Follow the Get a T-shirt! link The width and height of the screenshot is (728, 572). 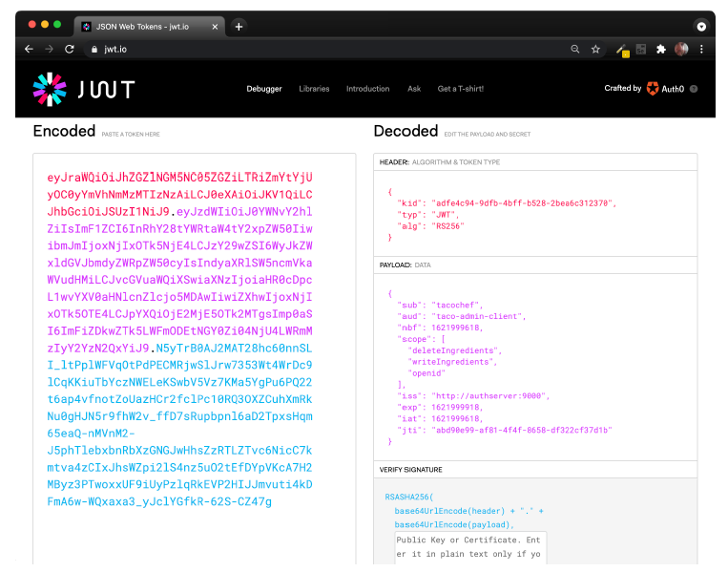[460, 89]
